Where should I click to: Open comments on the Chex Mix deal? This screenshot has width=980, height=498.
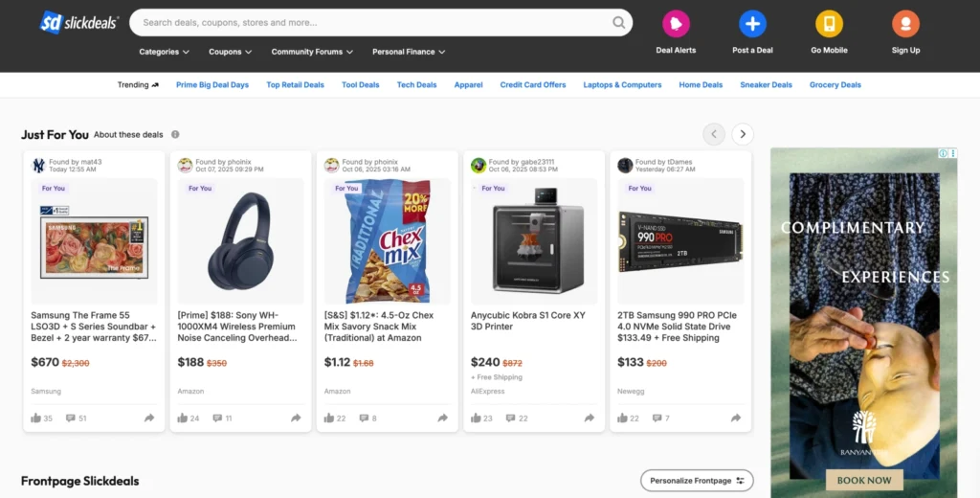[364, 419]
